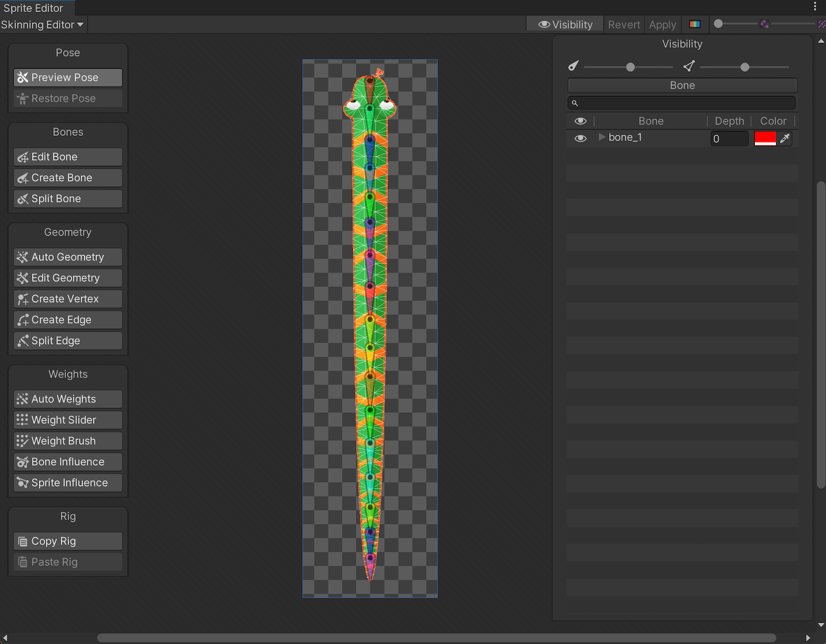Click the Preview Pose button

[x=68, y=77]
